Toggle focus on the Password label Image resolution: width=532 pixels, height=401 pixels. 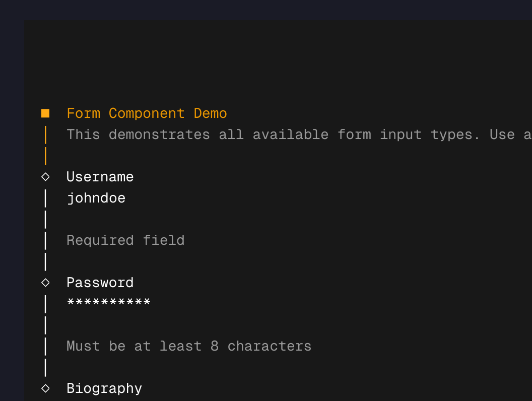coord(100,282)
